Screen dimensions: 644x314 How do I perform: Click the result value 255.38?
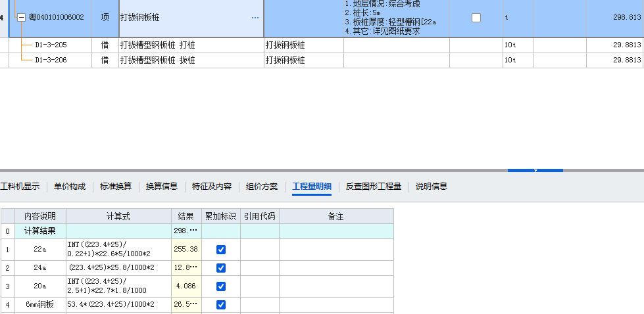click(186, 250)
